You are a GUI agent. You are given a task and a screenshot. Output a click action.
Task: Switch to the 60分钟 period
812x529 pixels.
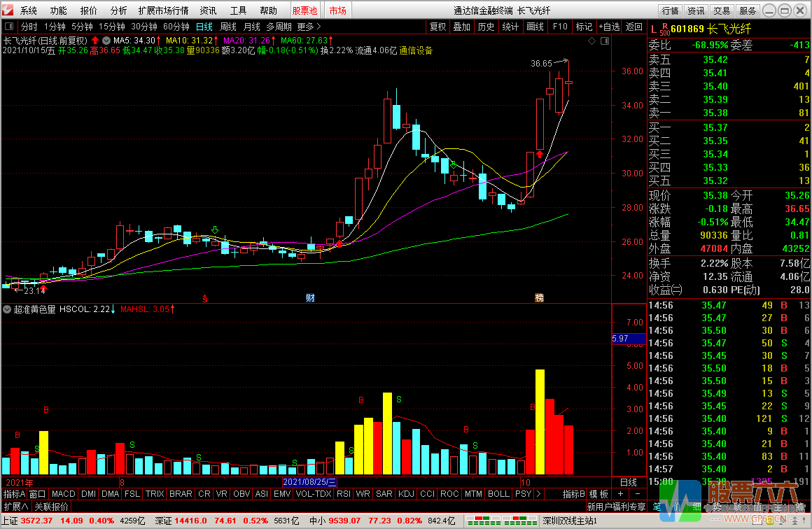coord(176,27)
